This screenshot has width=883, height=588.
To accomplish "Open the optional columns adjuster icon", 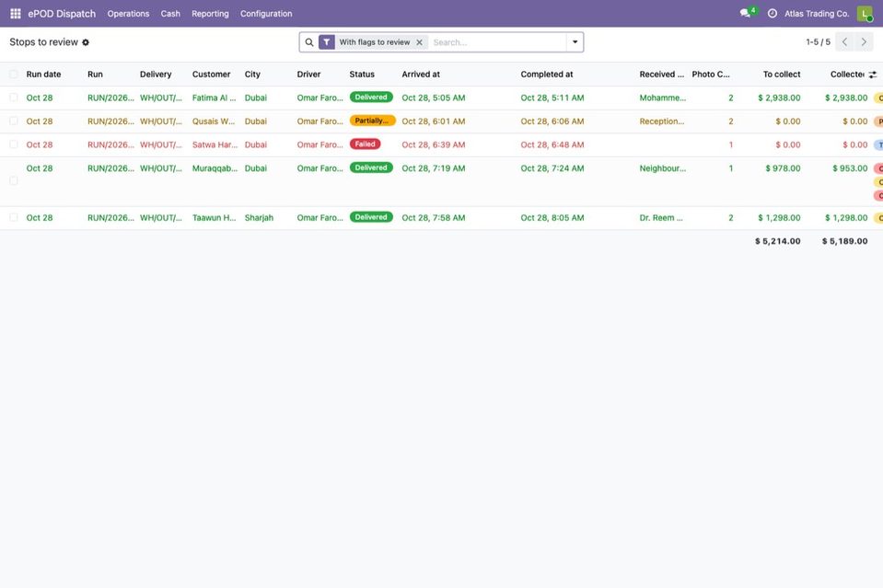I will coord(872,75).
